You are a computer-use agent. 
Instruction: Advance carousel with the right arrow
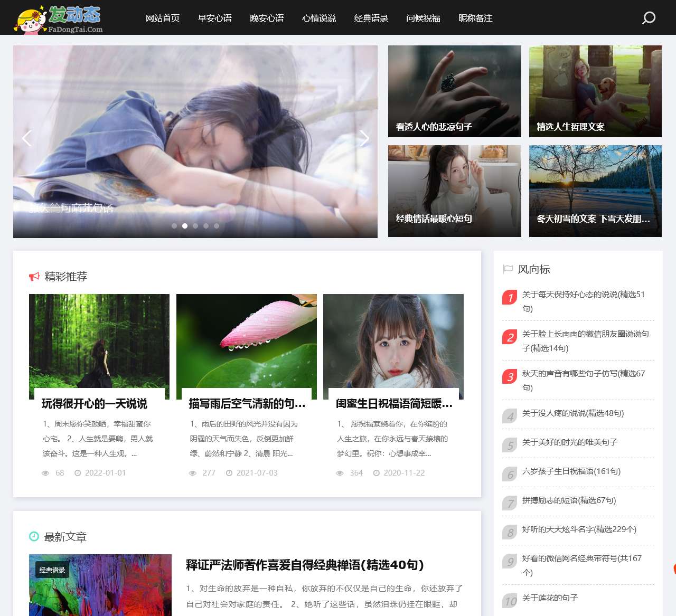pyautogui.click(x=364, y=138)
